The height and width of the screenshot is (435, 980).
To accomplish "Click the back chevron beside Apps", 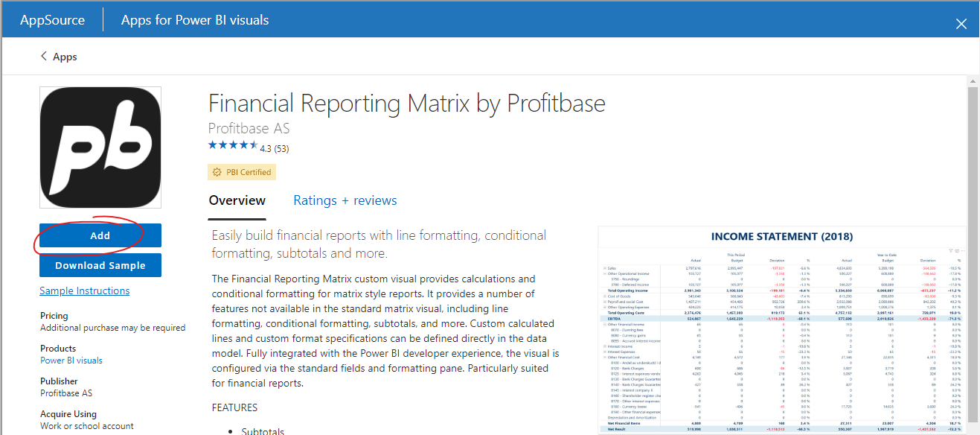I will click(44, 56).
